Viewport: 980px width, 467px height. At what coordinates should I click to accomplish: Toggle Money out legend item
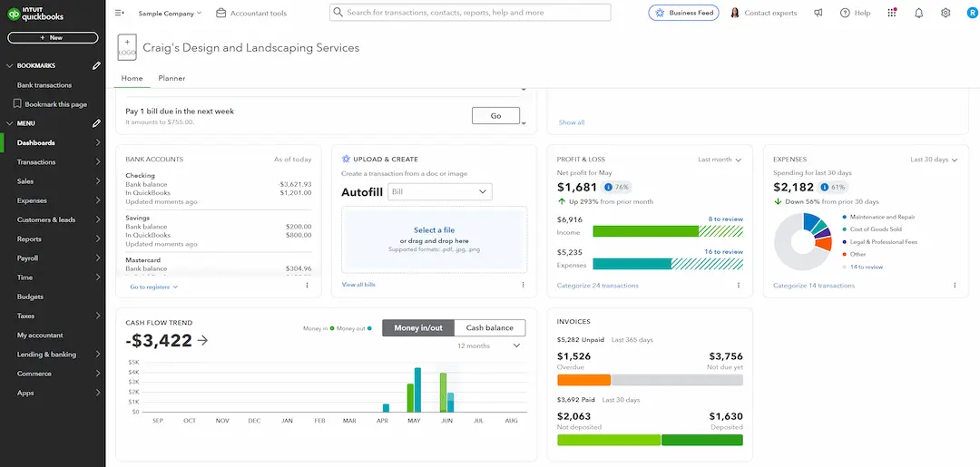(x=354, y=327)
